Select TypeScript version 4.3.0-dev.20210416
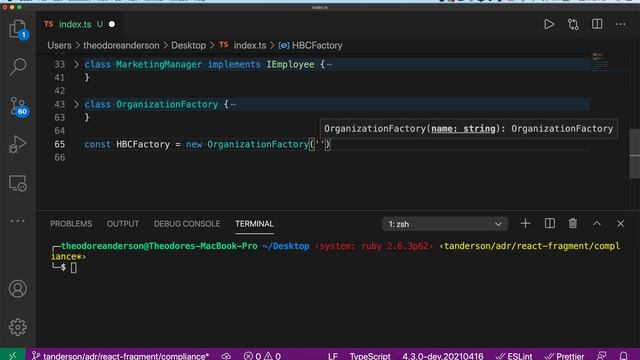The width and height of the screenshot is (640, 360). pyautogui.click(x=443, y=356)
